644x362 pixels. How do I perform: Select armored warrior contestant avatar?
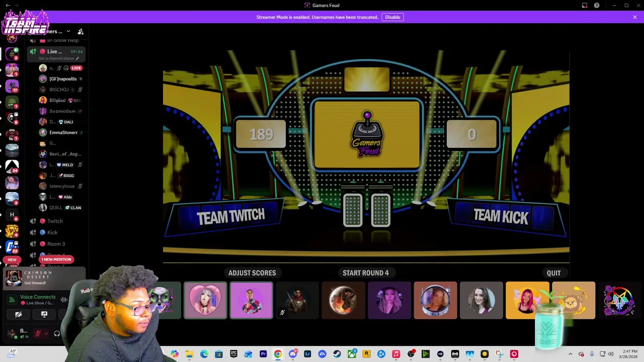[297, 301]
